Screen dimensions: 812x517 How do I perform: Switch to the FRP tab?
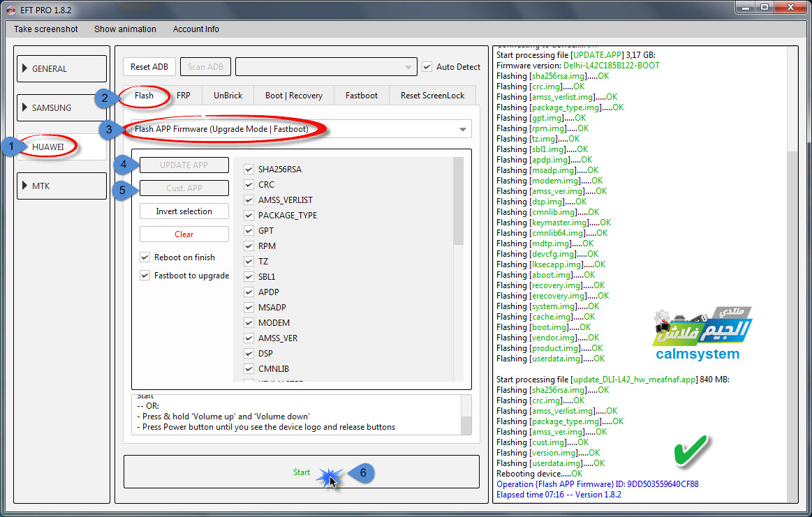click(x=184, y=95)
